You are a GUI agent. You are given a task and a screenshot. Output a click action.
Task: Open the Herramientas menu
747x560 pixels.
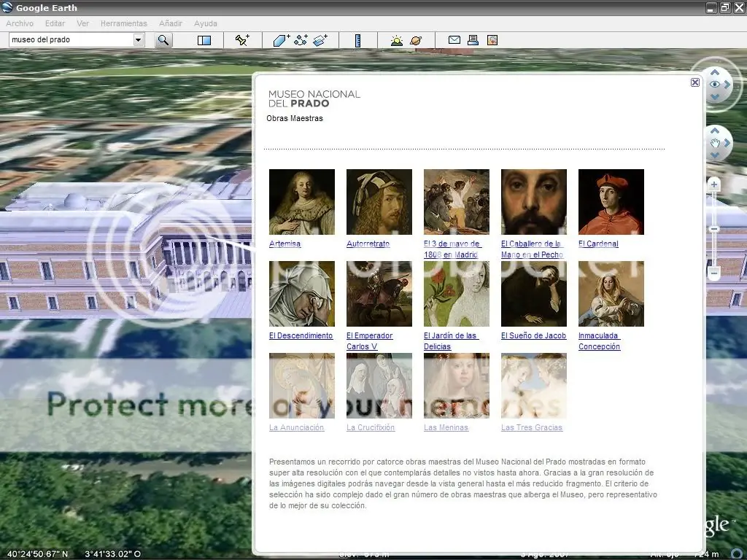124,23
